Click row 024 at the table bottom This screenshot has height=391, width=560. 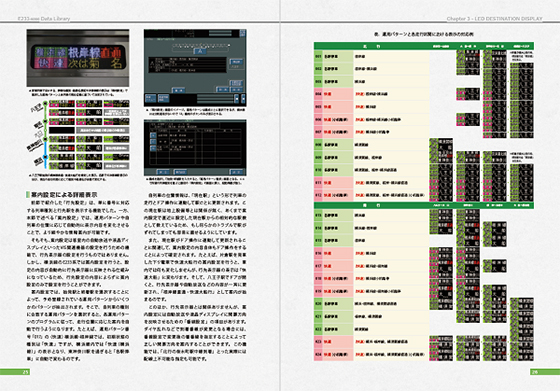(x=371, y=355)
